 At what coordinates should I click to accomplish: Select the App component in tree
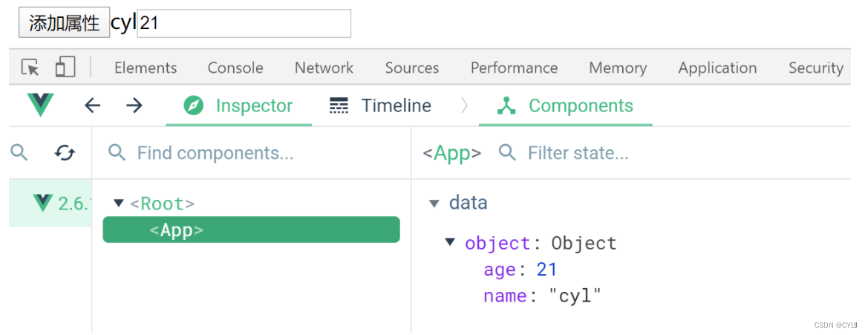(251, 230)
